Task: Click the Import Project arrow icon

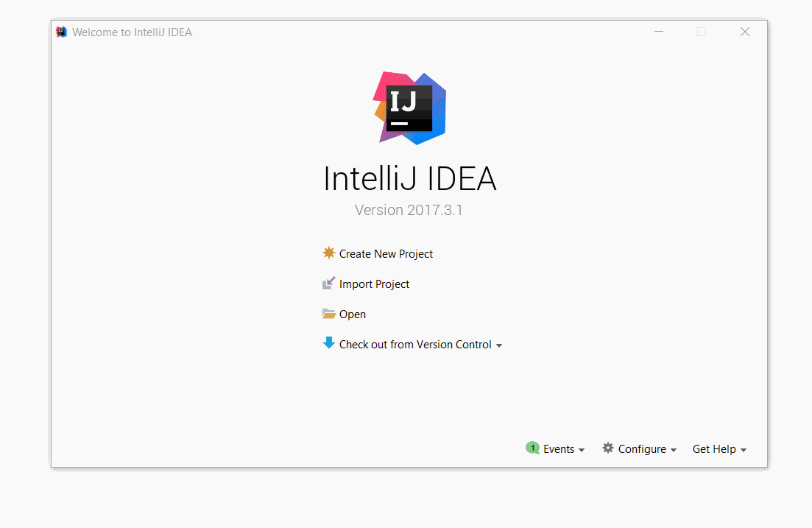Action: point(329,283)
